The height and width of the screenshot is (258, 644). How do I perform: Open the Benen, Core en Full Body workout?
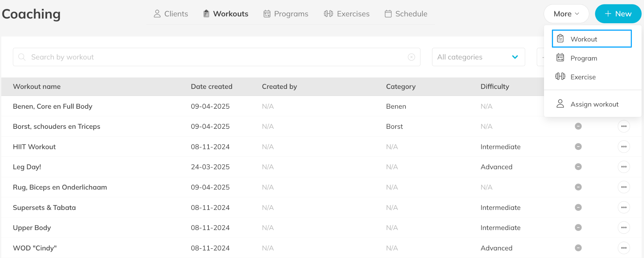coord(53,106)
